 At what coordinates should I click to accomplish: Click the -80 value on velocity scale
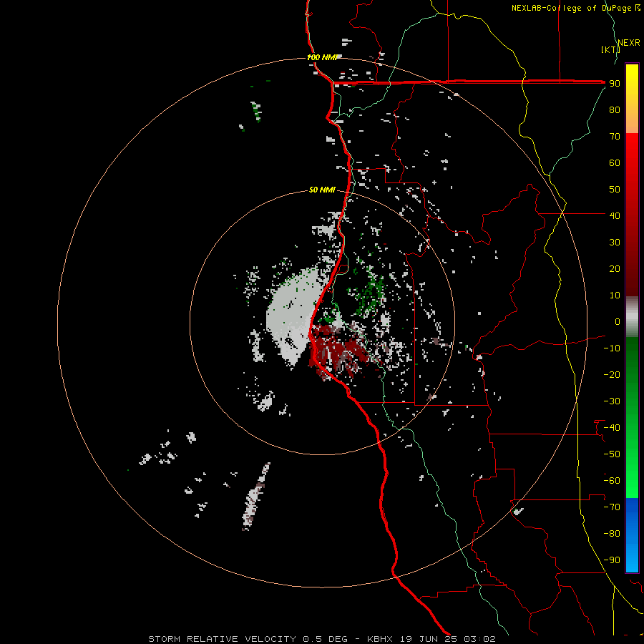click(612, 534)
